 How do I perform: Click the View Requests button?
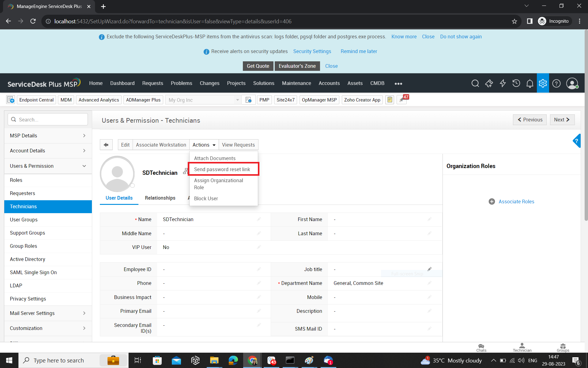[238, 145]
